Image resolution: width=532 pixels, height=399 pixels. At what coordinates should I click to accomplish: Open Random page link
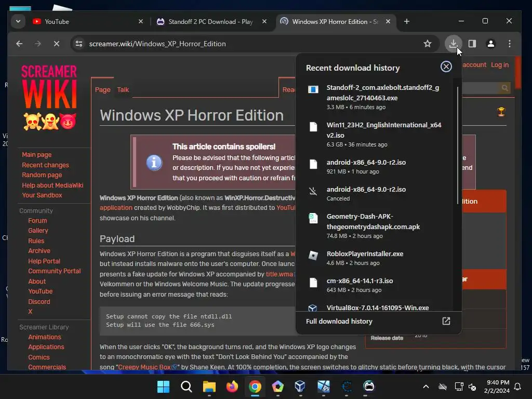coord(42,175)
